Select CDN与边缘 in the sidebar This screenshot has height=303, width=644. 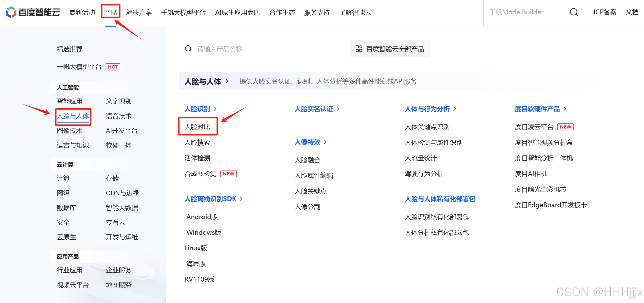pos(122,193)
